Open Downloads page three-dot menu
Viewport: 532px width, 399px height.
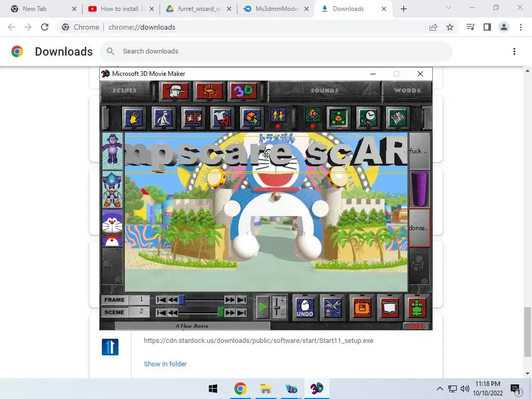[x=514, y=51]
